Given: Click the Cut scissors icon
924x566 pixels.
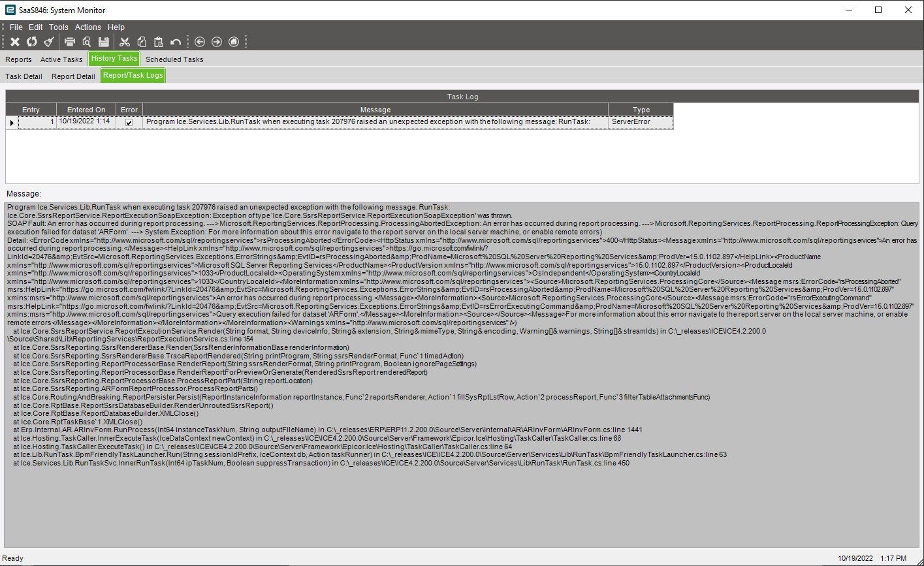Looking at the screenshot, I should click(x=125, y=42).
